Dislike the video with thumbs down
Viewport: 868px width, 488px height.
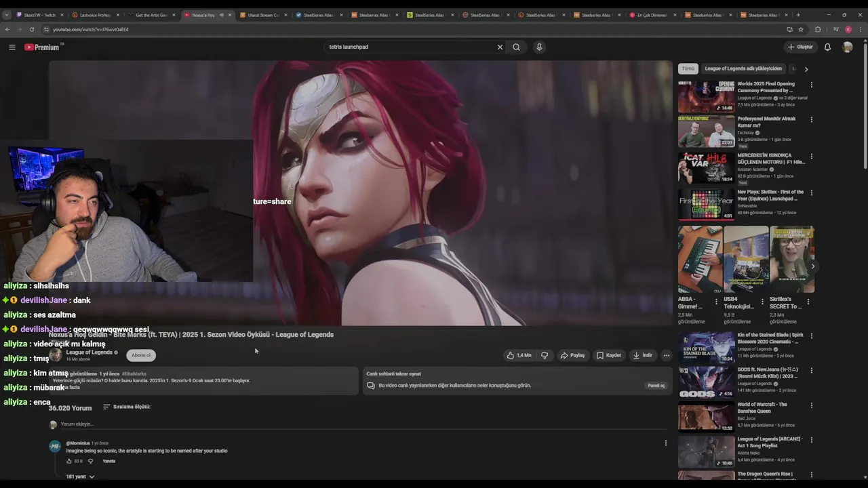[x=545, y=355]
